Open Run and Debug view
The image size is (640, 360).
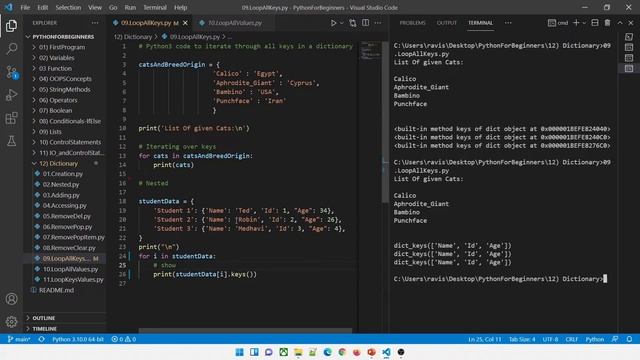11,95
